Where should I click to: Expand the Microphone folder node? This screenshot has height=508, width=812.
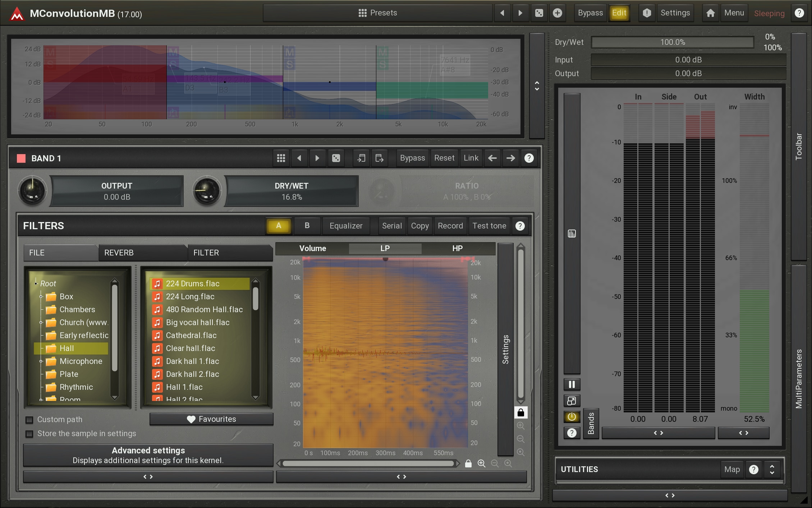pyautogui.click(x=41, y=361)
